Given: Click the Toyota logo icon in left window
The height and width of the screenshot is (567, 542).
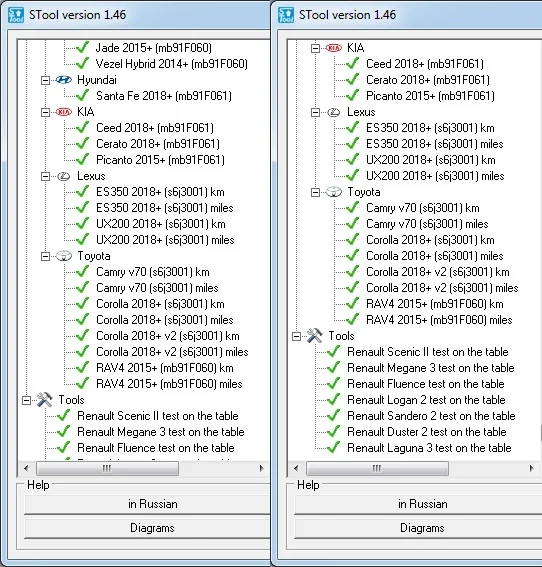Looking at the screenshot, I should (x=64, y=256).
